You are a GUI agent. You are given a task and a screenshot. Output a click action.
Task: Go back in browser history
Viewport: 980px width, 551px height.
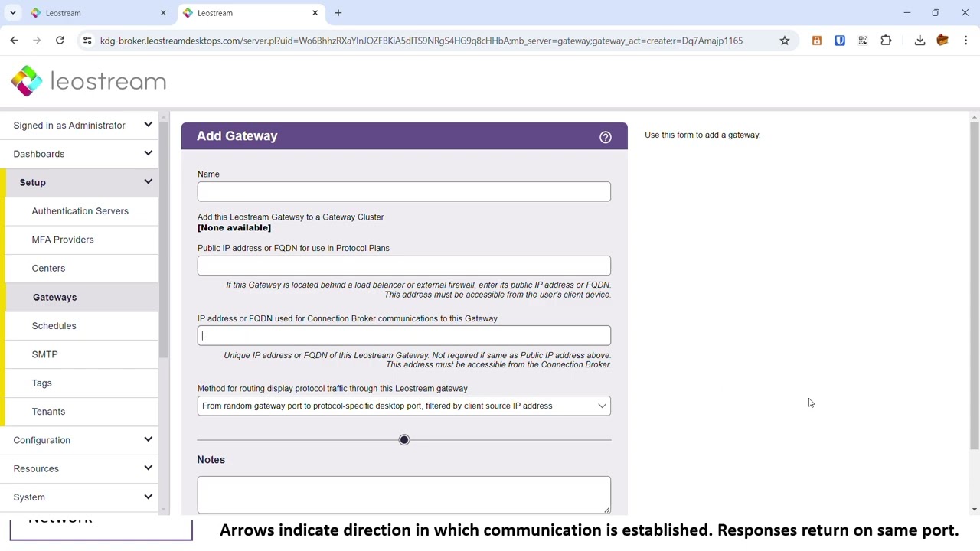pyautogui.click(x=14, y=41)
